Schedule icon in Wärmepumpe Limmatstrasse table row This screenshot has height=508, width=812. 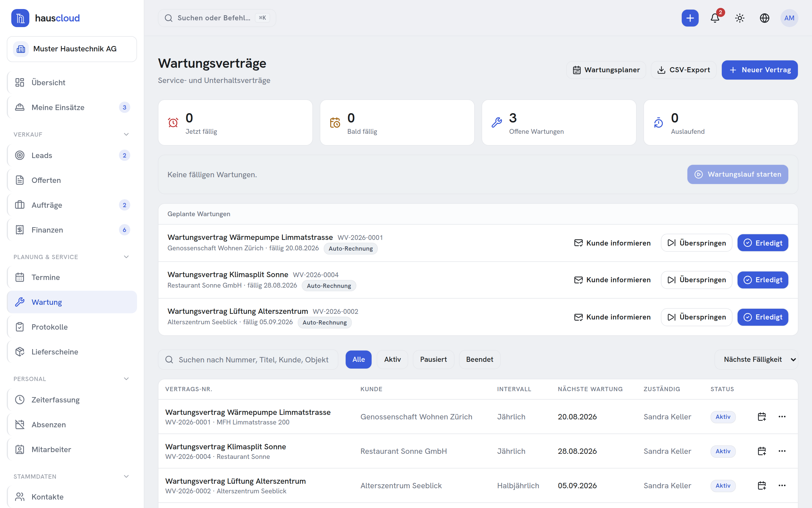coord(762,417)
